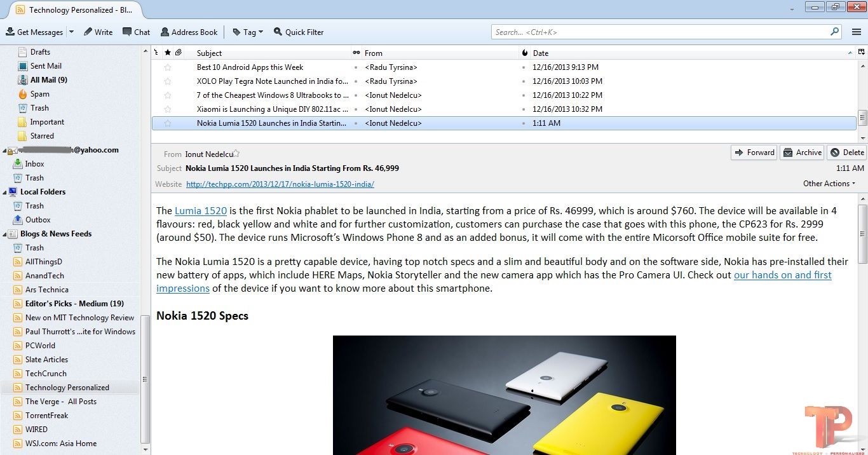
Task: Open the Important folder
Action: (47, 121)
